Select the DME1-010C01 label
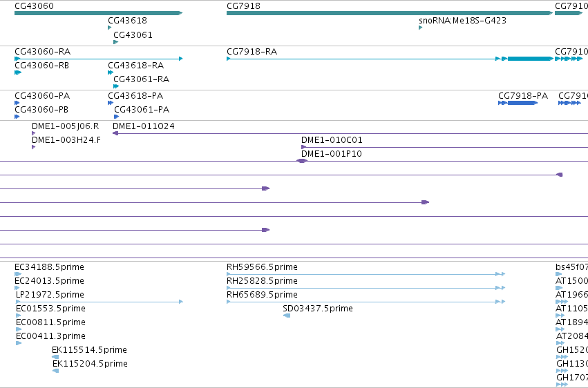588x388 pixels. (332, 140)
